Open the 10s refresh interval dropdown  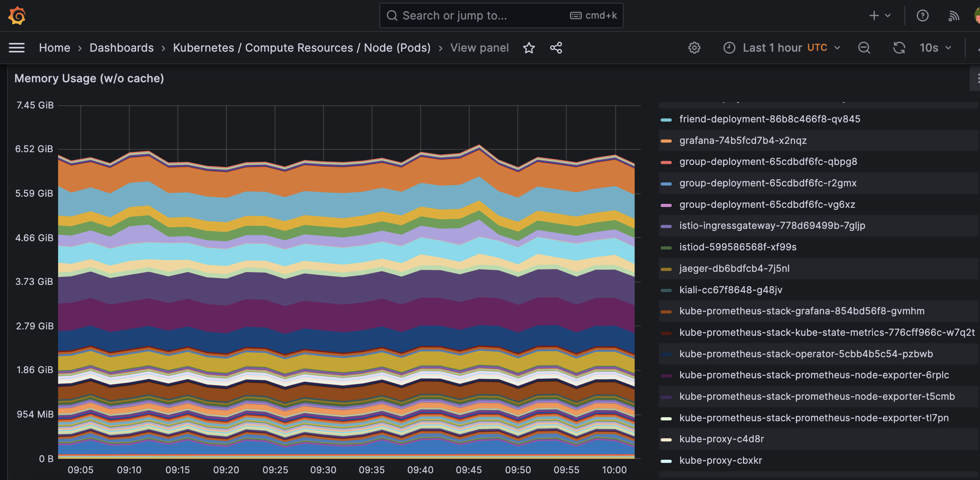pos(935,48)
